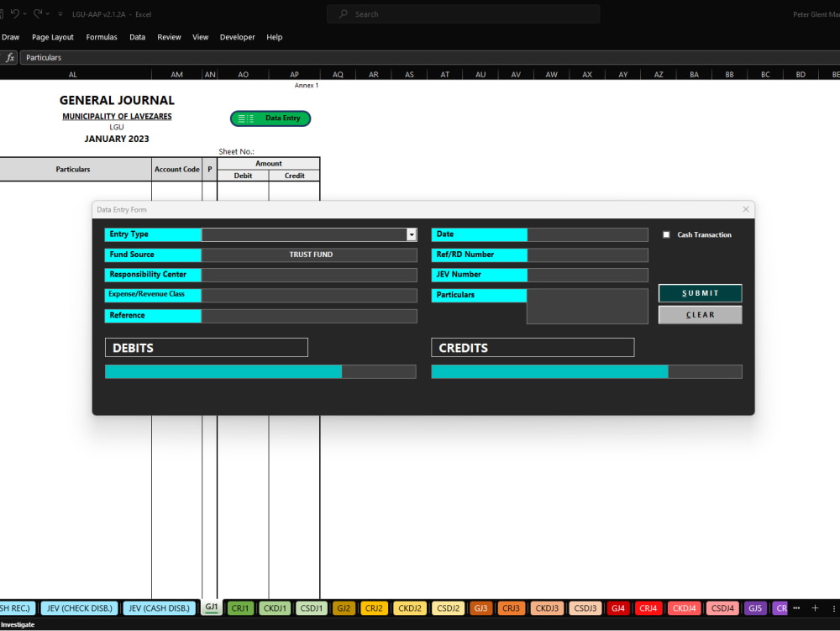Switch to the CRJ2 sheet tab

pyautogui.click(x=374, y=608)
